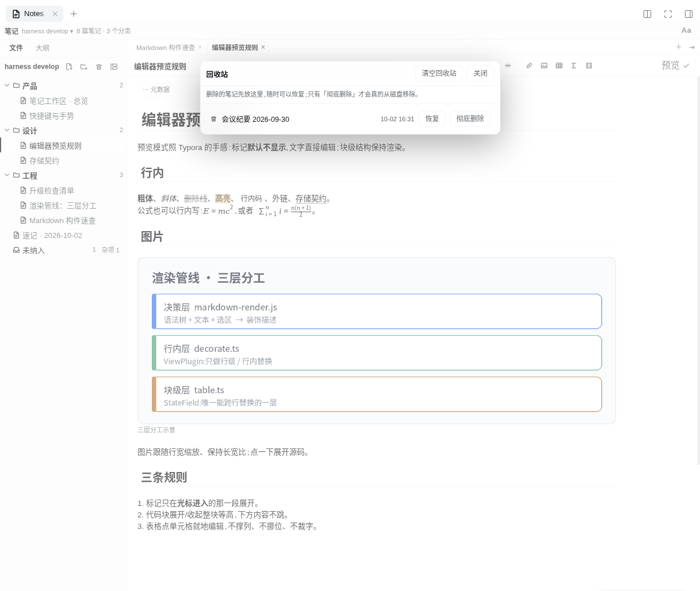Click the 图片 section heading
This screenshot has height=591, width=700.
coord(152,236)
